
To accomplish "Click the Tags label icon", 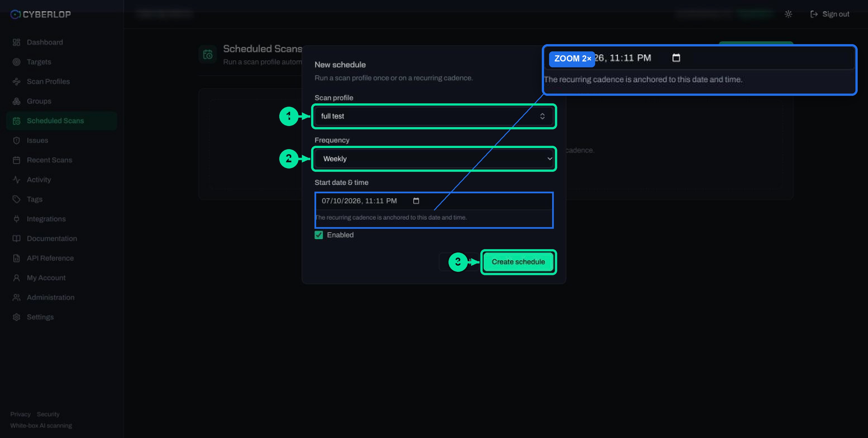I will (x=16, y=199).
